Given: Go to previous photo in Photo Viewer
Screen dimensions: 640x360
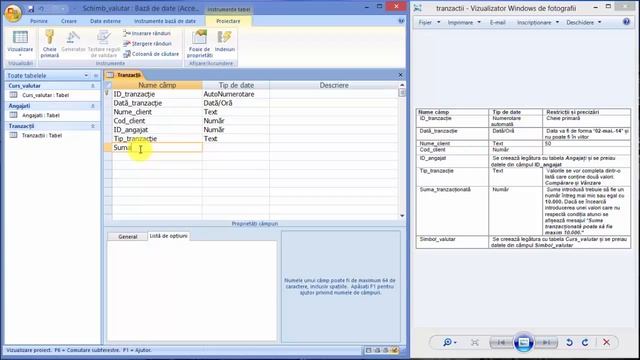Looking at the screenshot, I should (x=501, y=342).
